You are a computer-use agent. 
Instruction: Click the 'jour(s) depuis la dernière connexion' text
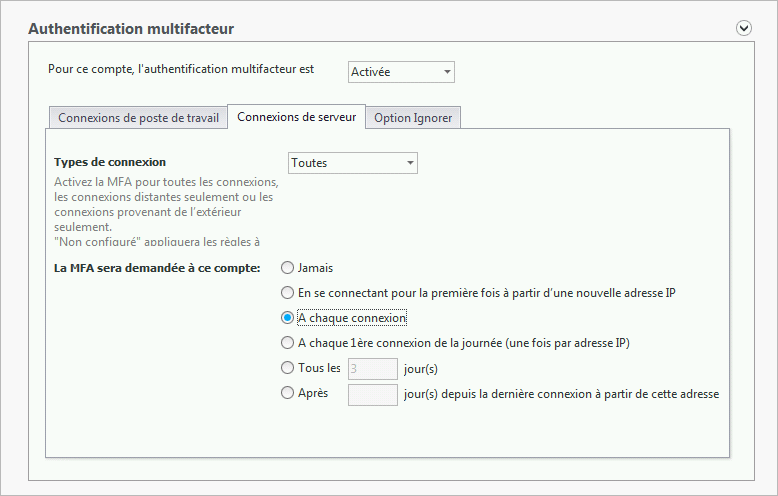(x=561, y=394)
